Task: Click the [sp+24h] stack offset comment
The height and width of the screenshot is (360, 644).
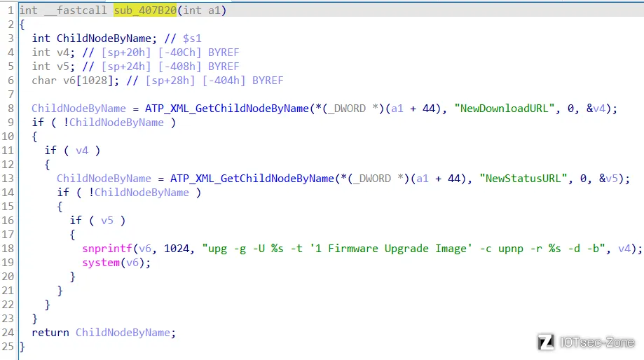Action: click(126, 66)
